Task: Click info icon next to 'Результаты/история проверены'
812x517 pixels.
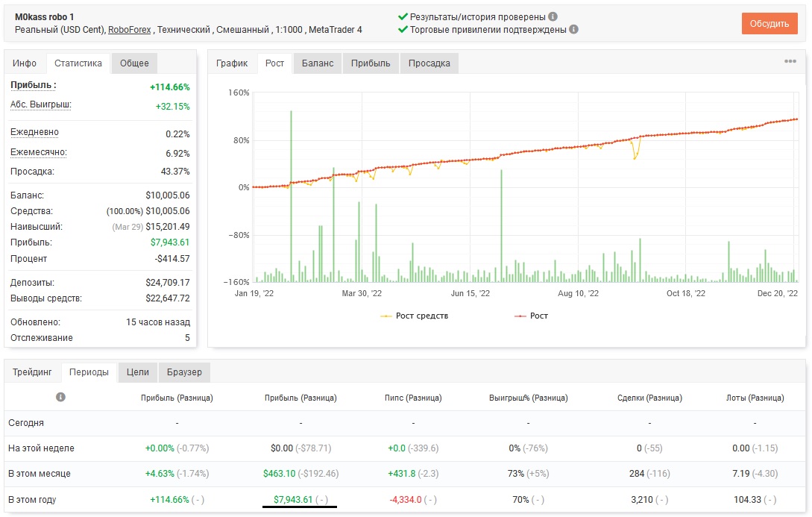Action: (x=553, y=16)
